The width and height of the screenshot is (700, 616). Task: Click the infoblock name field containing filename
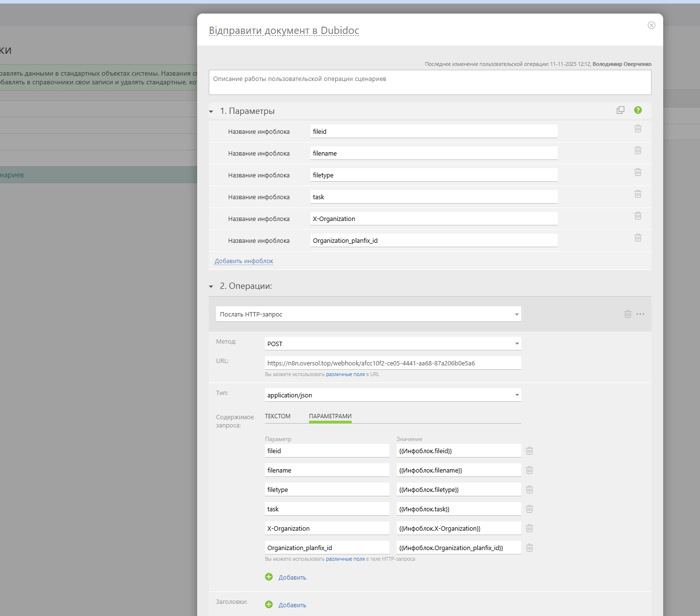[434, 153]
